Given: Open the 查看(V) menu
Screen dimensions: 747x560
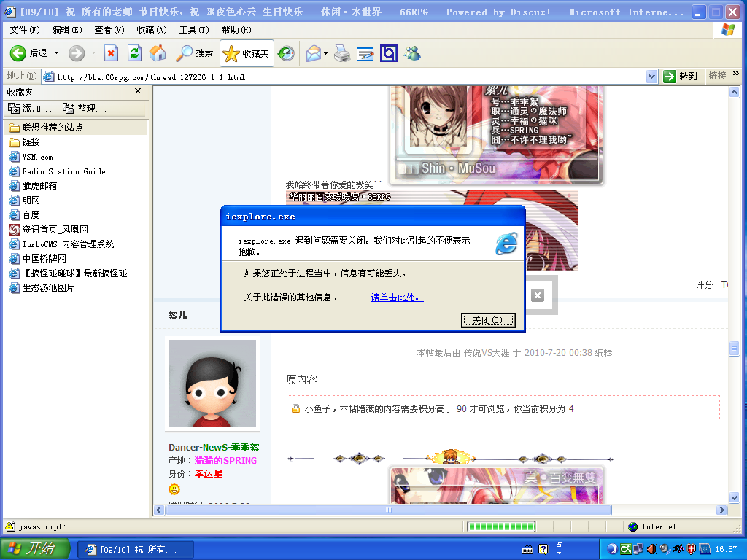Looking at the screenshot, I should [109, 29].
